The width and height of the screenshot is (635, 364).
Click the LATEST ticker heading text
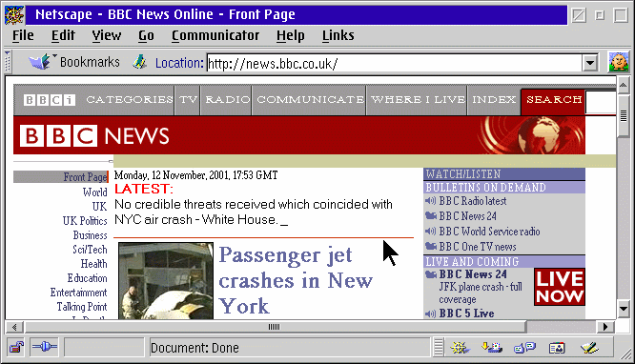pos(144,189)
